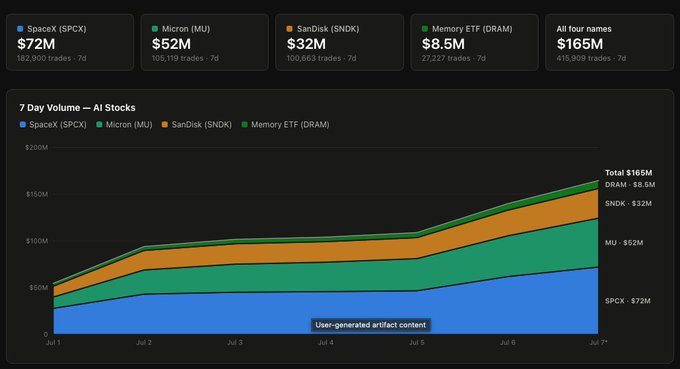
Task: Toggle SanDisk (SNDK) series in chart legend
Action: [197, 125]
